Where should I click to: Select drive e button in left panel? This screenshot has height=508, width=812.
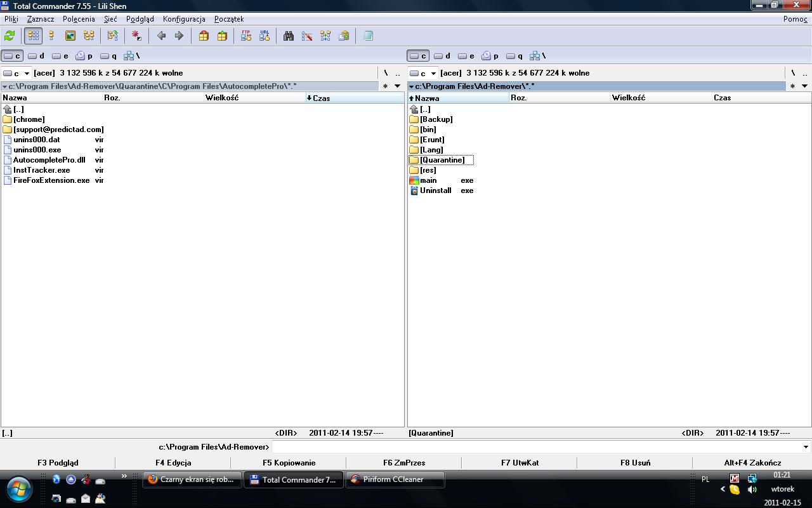tap(60, 56)
